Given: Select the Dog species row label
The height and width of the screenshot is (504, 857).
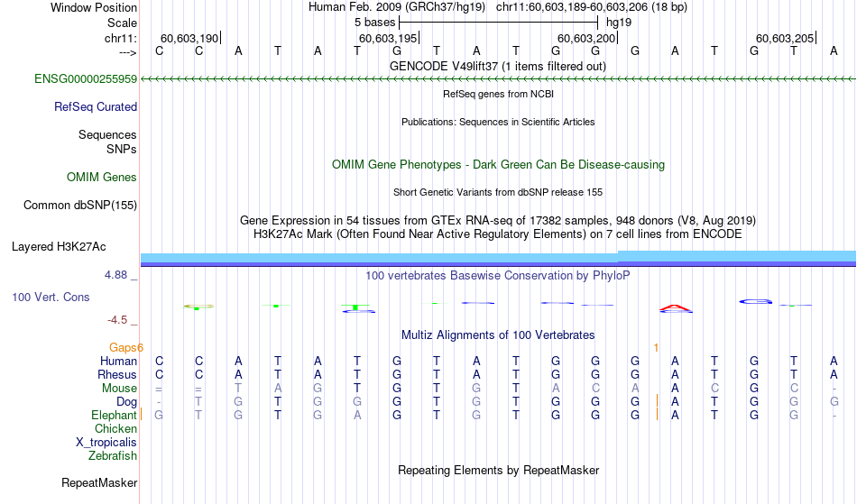Looking at the screenshot, I should (x=126, y=402).
